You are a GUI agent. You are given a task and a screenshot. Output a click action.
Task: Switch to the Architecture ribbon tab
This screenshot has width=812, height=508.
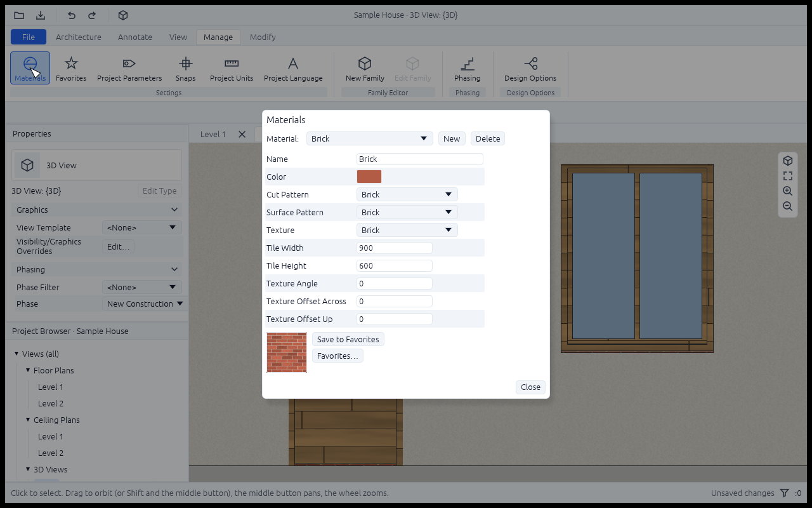pyautogui.click(x=79, y=37)
